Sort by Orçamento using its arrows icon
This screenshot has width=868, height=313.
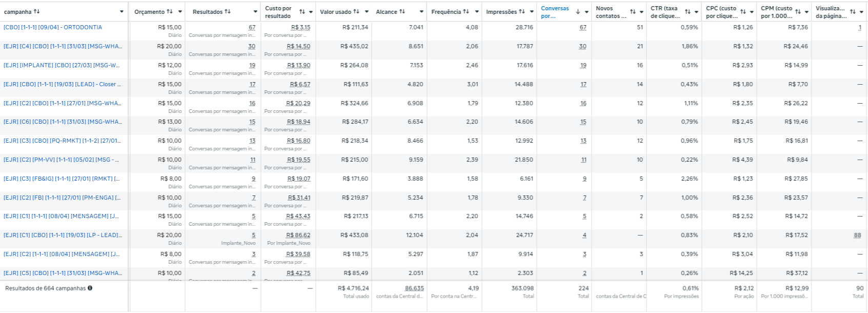tap(170, 11)
